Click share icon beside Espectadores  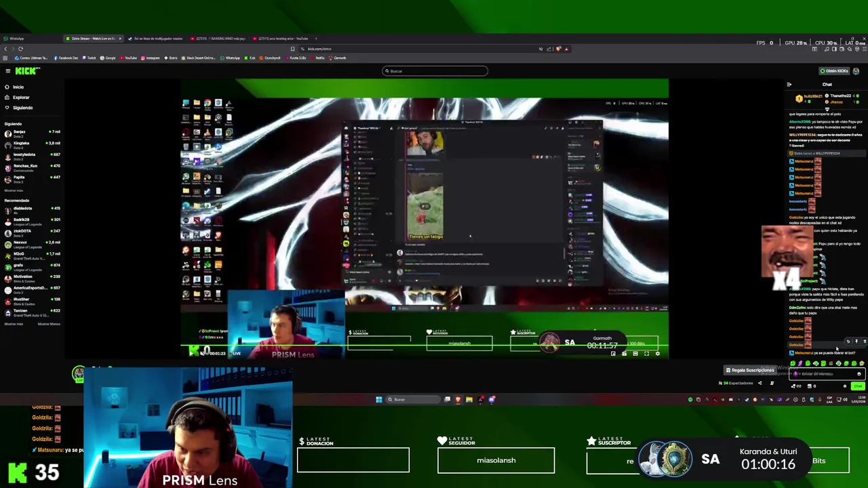[759, 383]
